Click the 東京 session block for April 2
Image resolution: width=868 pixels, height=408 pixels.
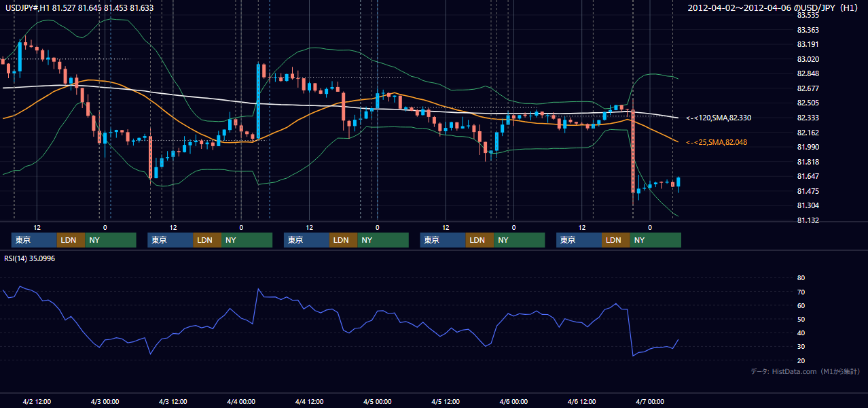35,240
